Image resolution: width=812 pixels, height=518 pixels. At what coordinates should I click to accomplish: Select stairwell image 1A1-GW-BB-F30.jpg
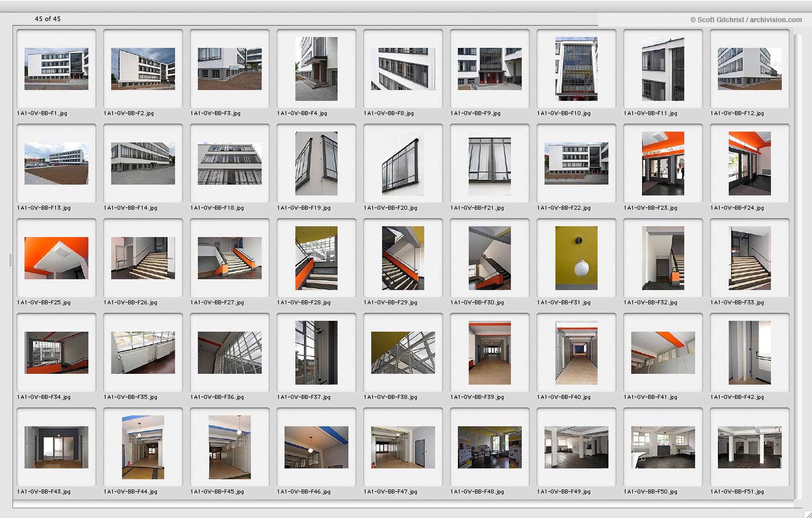click(x=490, y=258)
